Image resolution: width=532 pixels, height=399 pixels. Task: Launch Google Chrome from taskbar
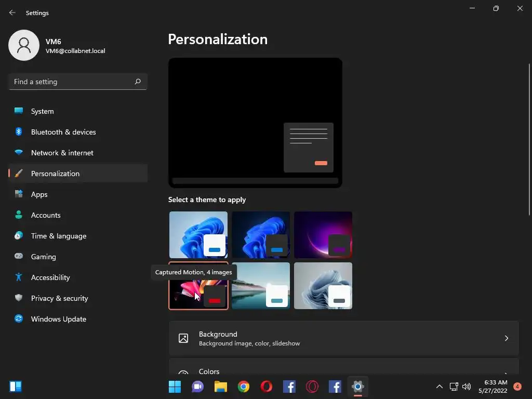point(244,387)
